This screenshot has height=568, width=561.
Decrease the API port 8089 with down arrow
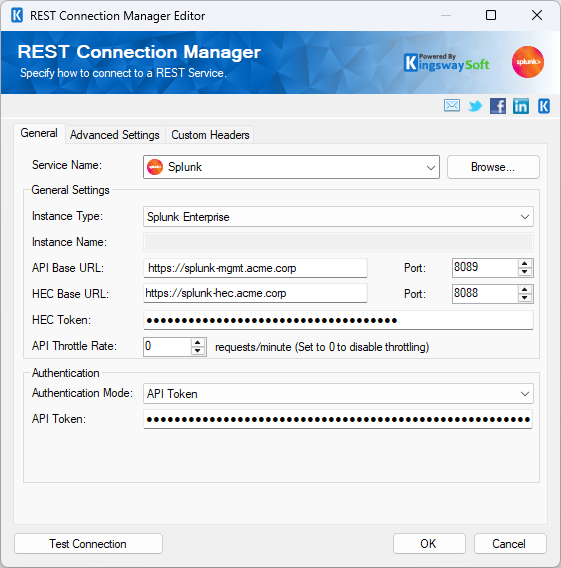coord(524,272)
